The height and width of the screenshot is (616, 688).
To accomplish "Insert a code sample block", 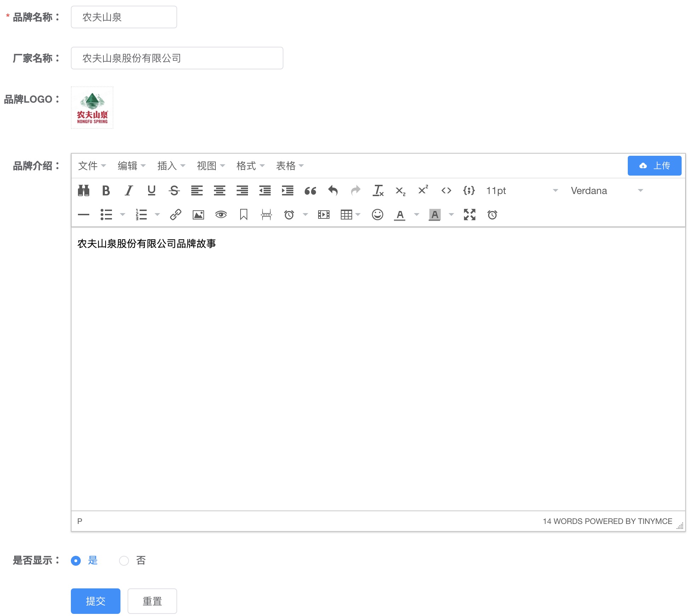I will [x=469, y=190].
